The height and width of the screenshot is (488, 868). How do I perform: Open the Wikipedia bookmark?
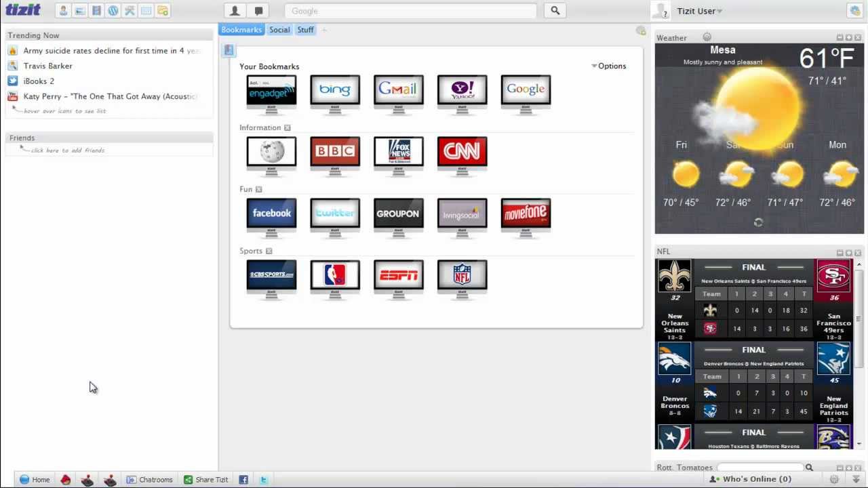click(x=271, y=156)
